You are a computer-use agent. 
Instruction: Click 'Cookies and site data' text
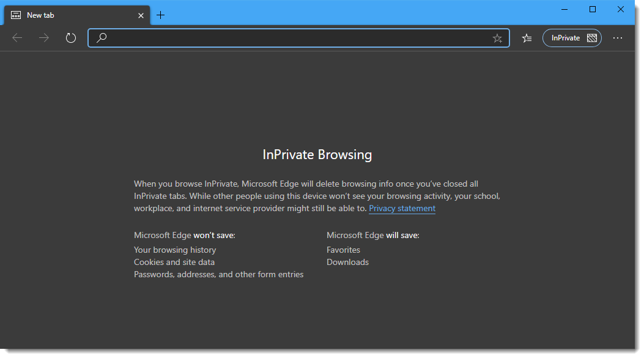click(174, 263)
